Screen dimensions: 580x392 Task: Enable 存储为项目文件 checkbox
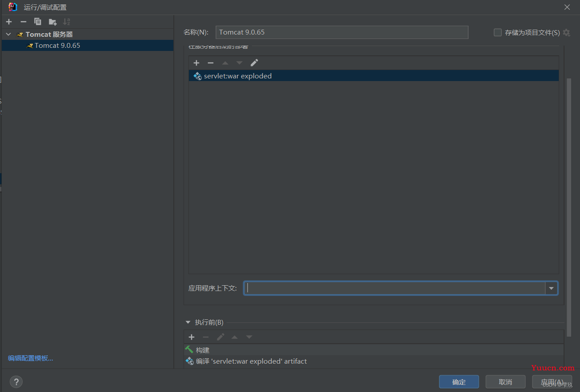(498, 32)
